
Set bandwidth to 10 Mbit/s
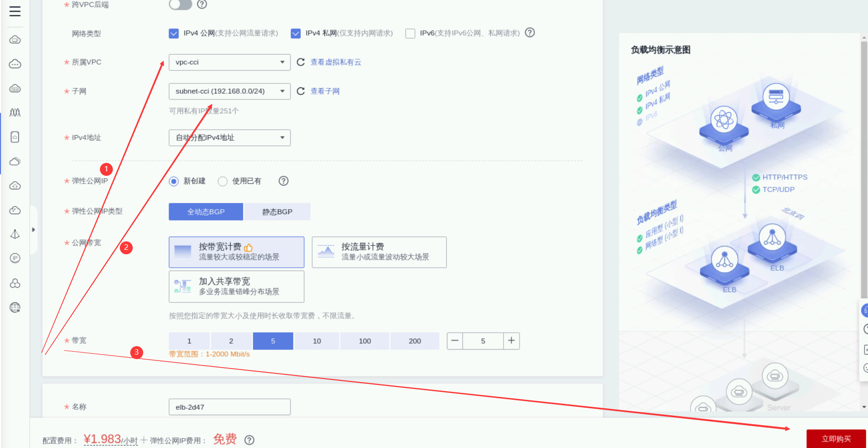point(317,341)
